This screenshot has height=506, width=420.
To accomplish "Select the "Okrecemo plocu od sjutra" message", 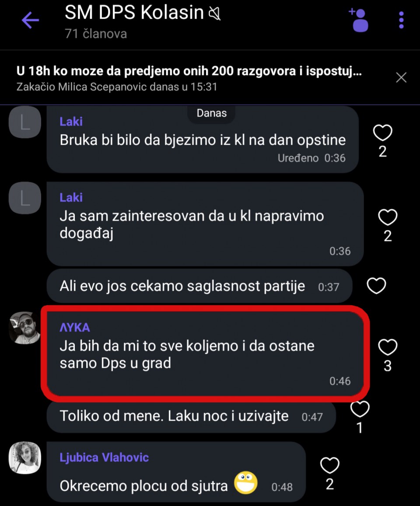I will coord(143,486).
